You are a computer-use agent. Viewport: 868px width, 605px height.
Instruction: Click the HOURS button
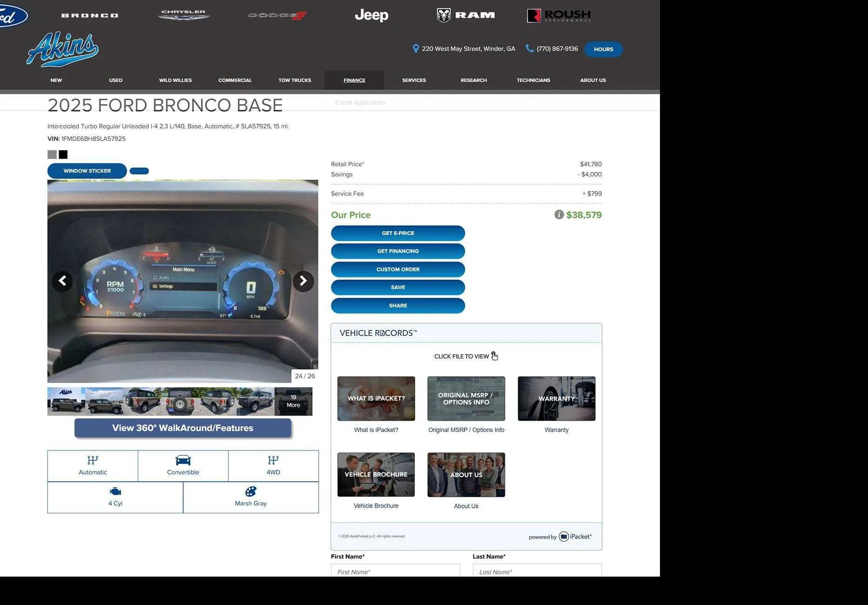603,49
